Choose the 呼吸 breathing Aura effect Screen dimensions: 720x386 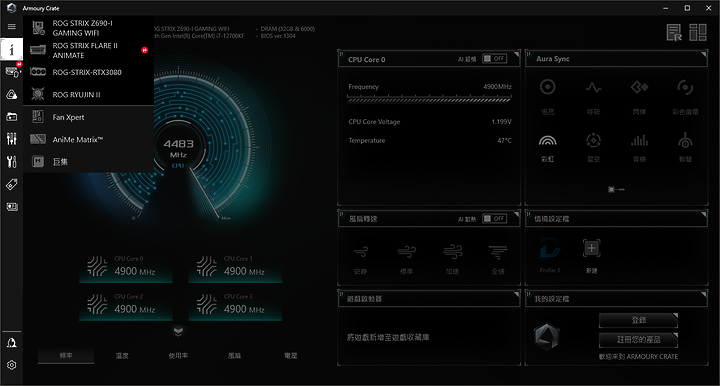(593, 95)
